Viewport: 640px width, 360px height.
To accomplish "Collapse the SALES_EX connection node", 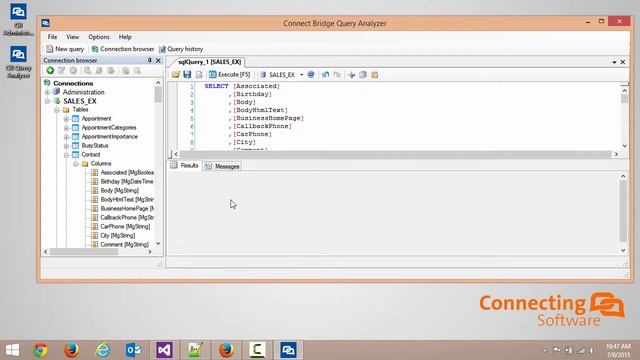I will 47,101.
